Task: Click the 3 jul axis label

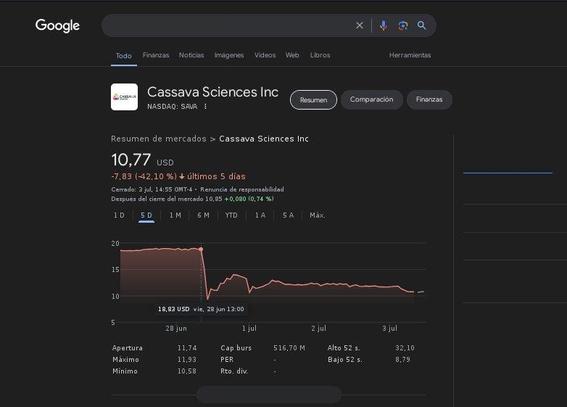Action: [x=390, y=328]
